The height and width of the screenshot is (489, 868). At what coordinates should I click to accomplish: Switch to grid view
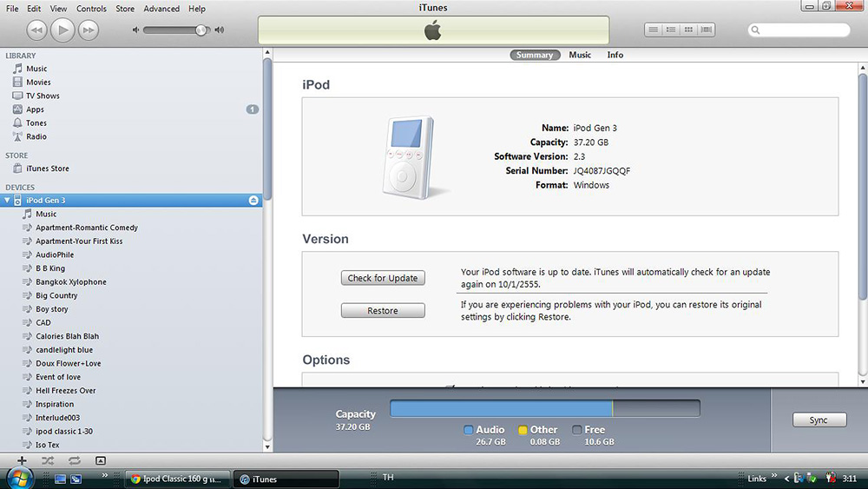(688, 30)
